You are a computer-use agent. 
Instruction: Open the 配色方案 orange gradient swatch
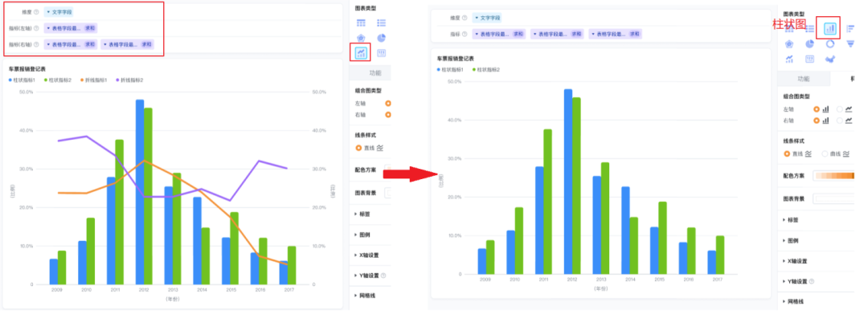coord(833,176)
